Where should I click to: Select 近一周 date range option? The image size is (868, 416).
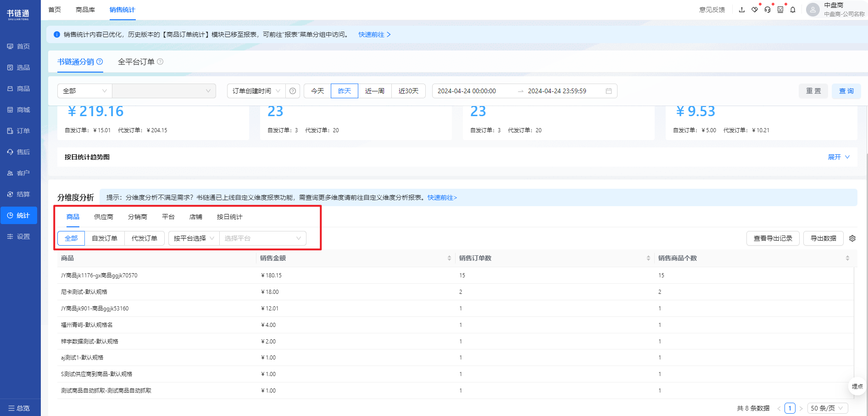click(x=375, y=91)
